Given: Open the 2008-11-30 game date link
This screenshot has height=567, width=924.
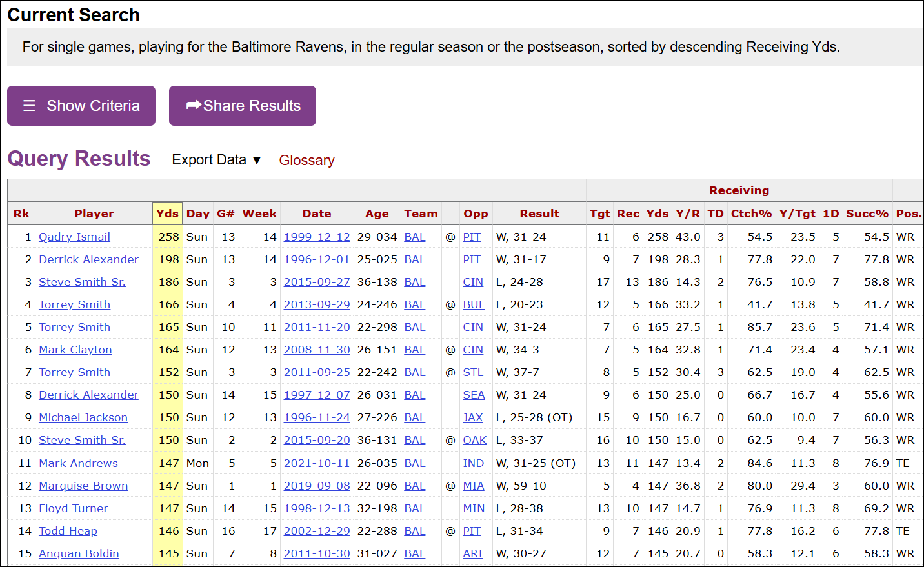Looking at the screenshot, I should coord(317,350).
